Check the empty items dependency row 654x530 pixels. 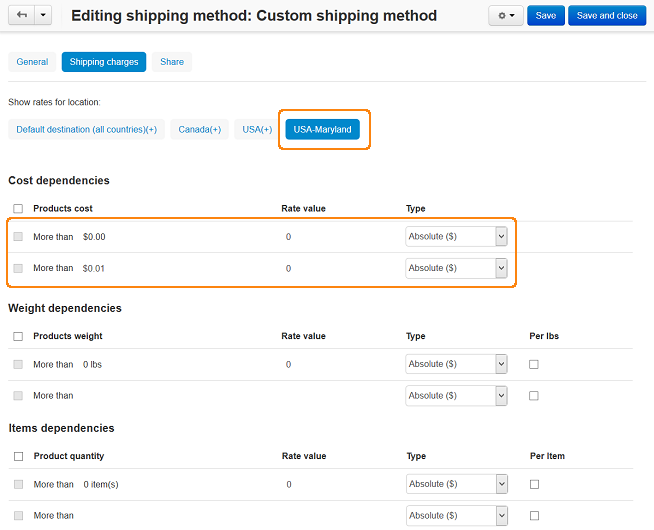18,516
